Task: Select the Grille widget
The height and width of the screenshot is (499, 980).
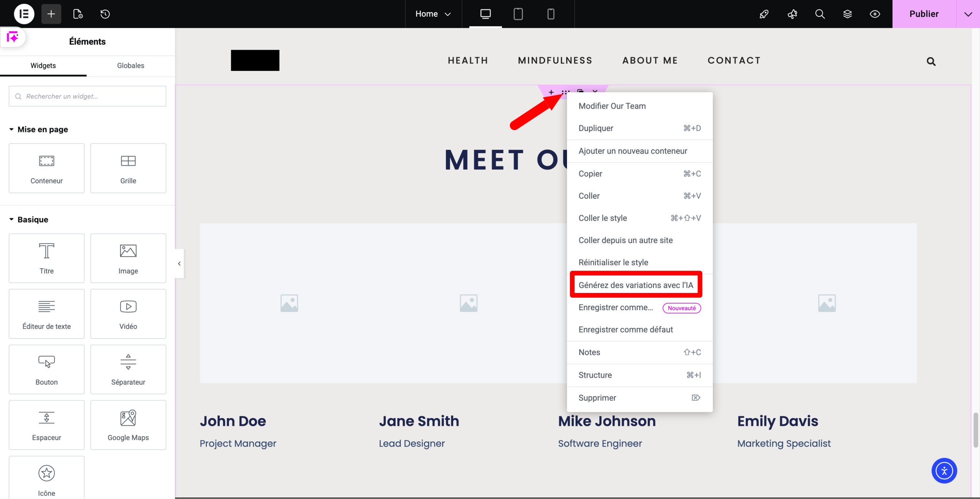Action: pyautogui.click(x=128, y=168)
